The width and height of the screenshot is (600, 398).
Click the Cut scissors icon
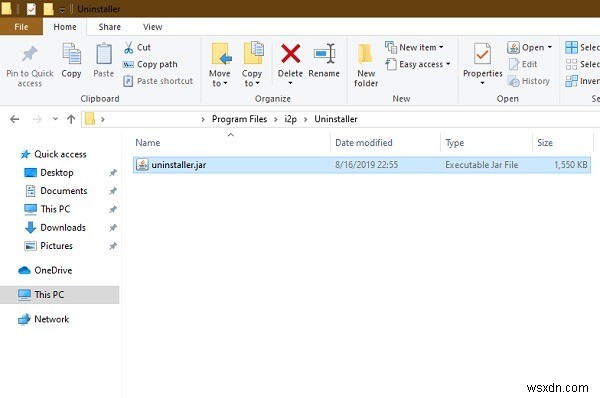tap(129, 47)
